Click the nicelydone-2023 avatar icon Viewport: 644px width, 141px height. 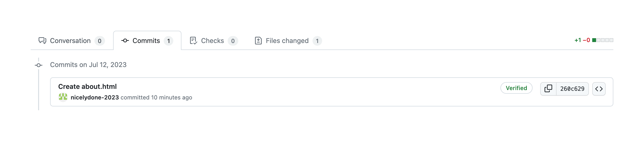63,97
